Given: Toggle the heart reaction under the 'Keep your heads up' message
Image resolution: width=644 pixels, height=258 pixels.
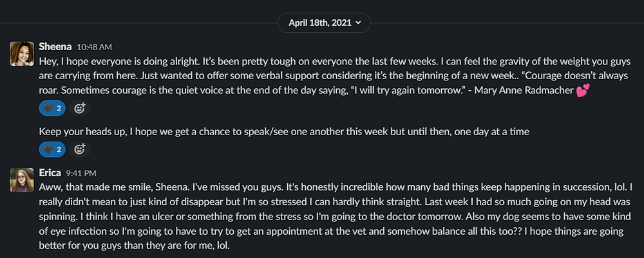Looking at the screenshot, I should coord(52,149).
